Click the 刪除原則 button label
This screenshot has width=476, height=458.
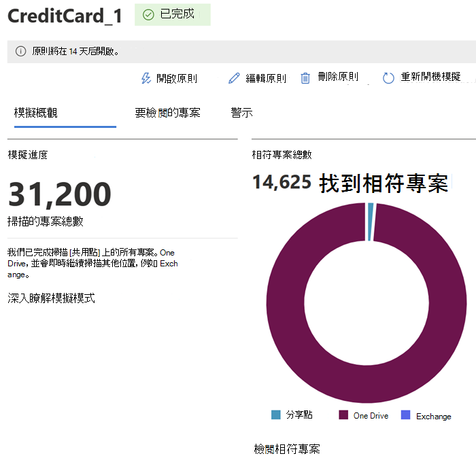[x=338, y=76]
